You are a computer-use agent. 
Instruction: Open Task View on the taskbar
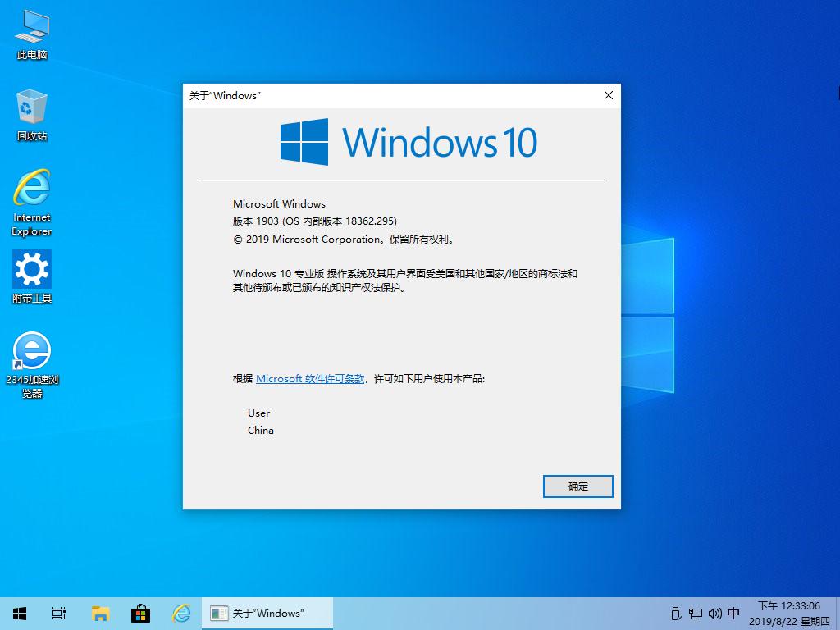tap(59, 614)
